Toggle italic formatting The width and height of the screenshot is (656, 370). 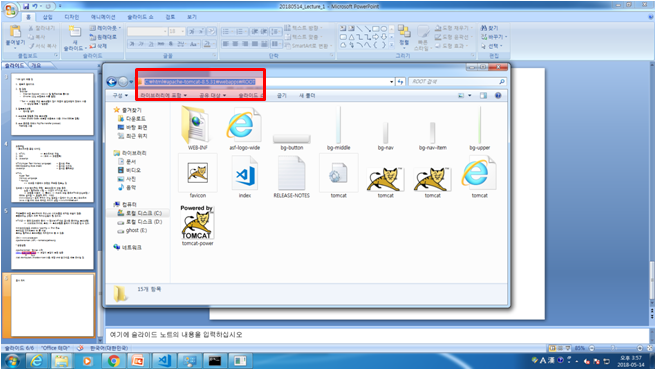click(141, 44)
